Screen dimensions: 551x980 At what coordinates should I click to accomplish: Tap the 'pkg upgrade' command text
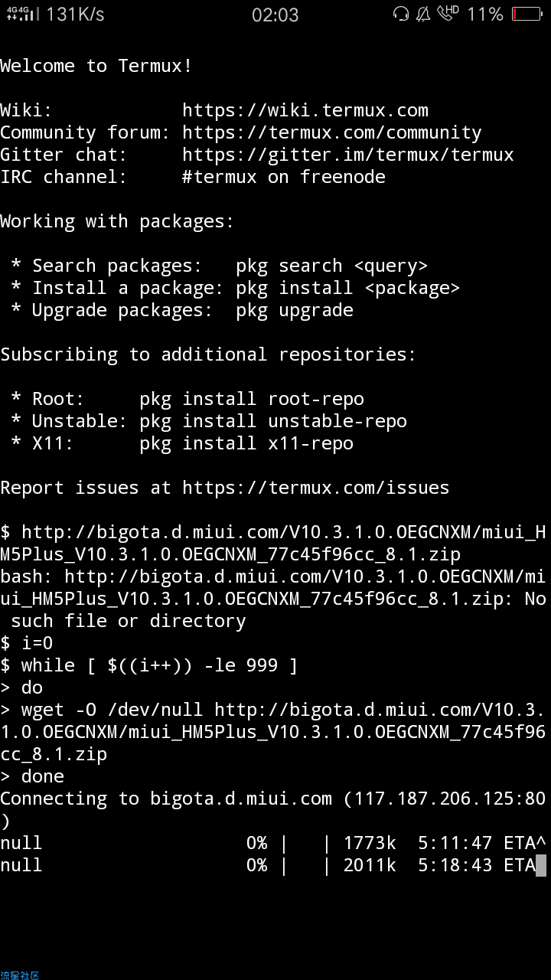pyautogui.click(x=295, y=310)
